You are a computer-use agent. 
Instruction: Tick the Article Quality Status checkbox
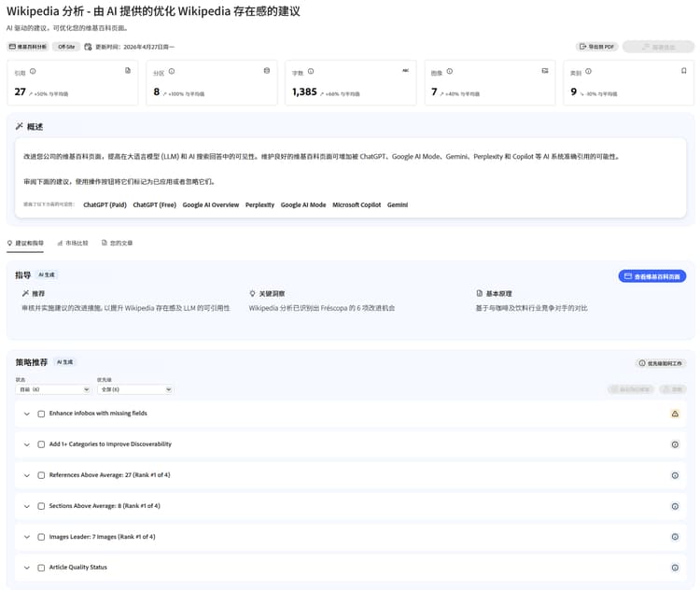41,568
